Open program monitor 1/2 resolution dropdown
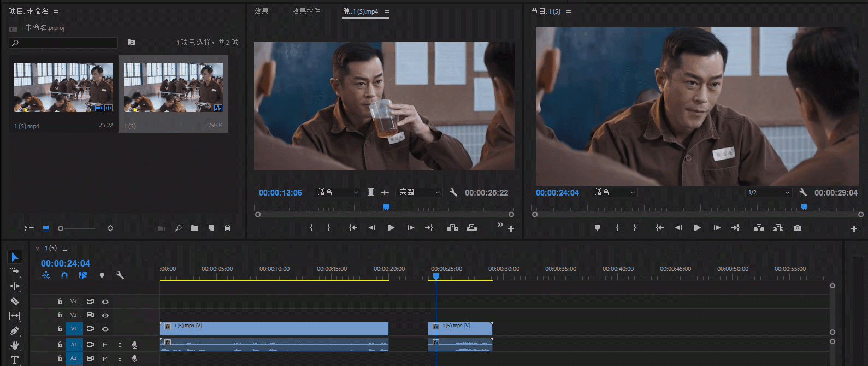This screenshot has height=366, width=868. 769,192
